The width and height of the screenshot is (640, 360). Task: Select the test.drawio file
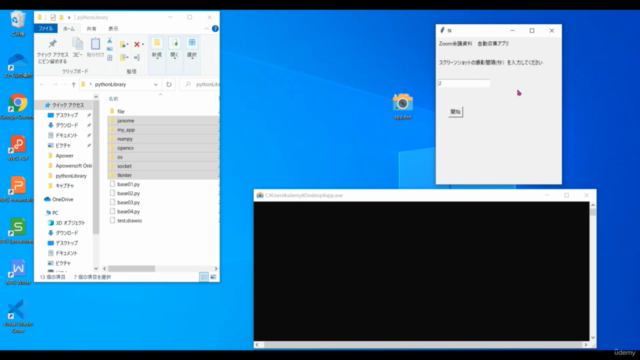[129, 221]
